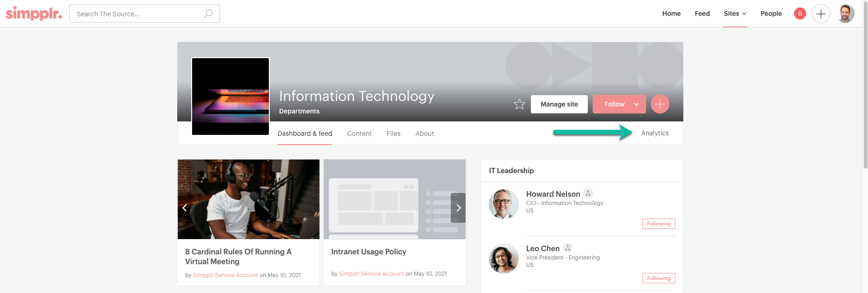Expand the Follow options chevron
This screenshot has width=868, height=293.
636,104
